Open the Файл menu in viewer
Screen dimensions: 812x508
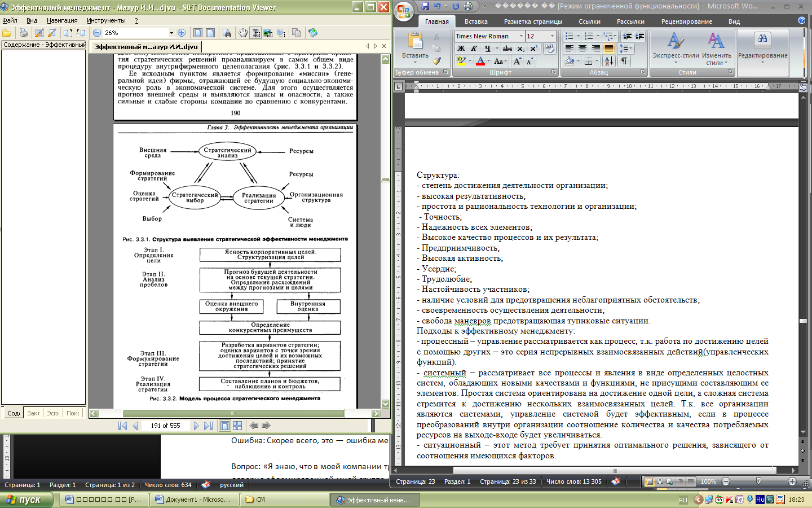point(10,20)
